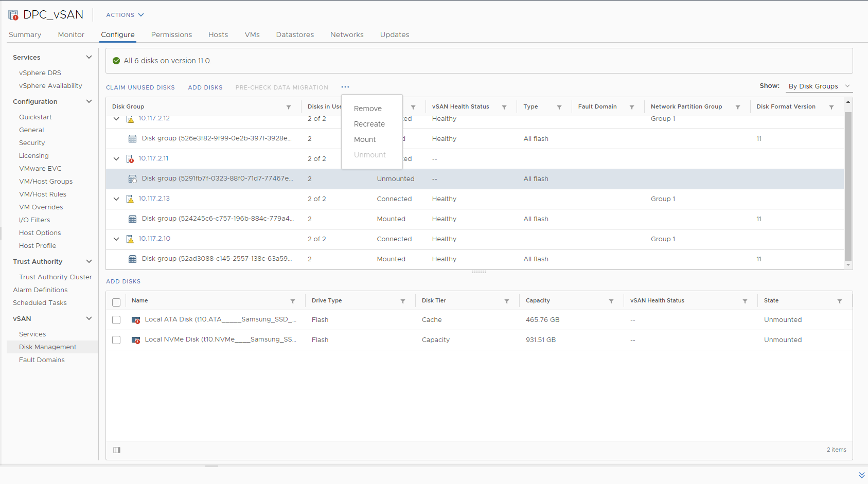Viewport: 868px width, 484px height.
Task: Click CLAIM UNUSED DISKS button
Action: (140, 87)
